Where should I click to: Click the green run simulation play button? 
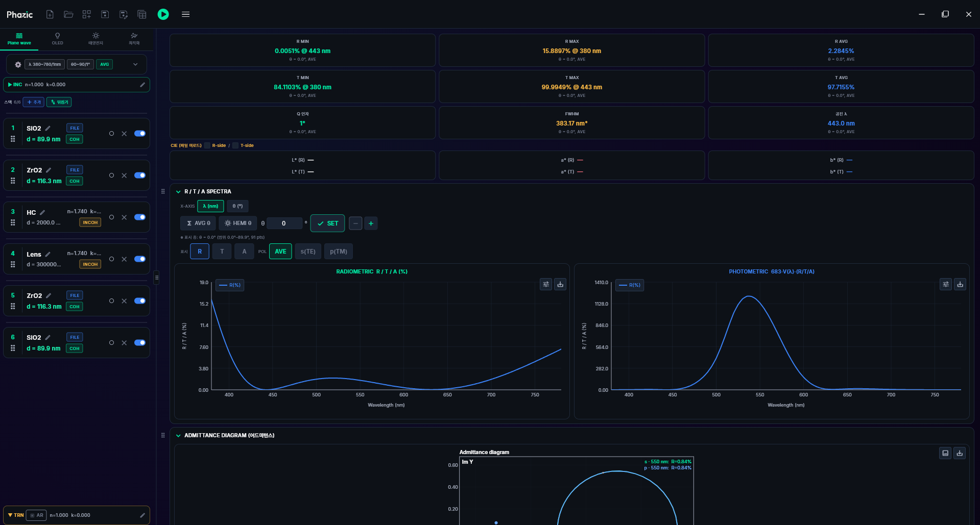tap(163, 14)
